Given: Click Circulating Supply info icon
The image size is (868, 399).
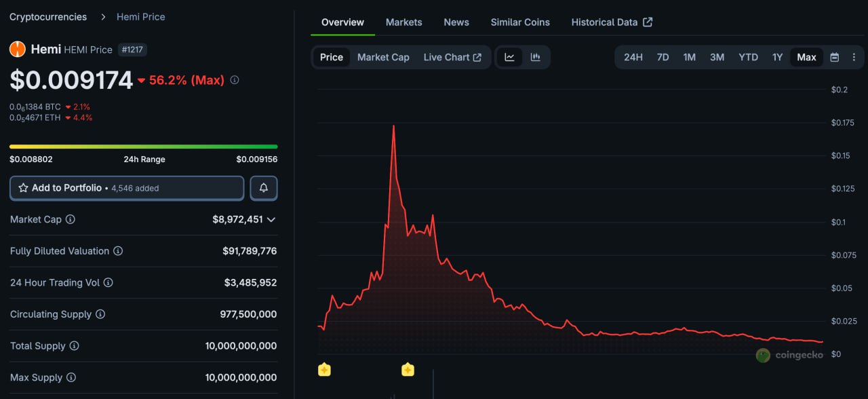Looking at the screenshot, I should pos(100,314).
